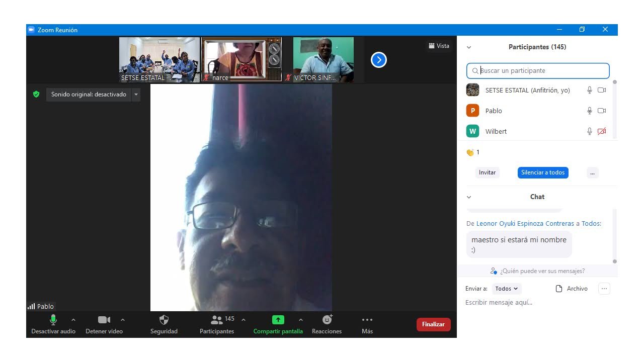Click SETSE ESTATAL profile picture avatar
644x362 pixels.
pos(472,90)
